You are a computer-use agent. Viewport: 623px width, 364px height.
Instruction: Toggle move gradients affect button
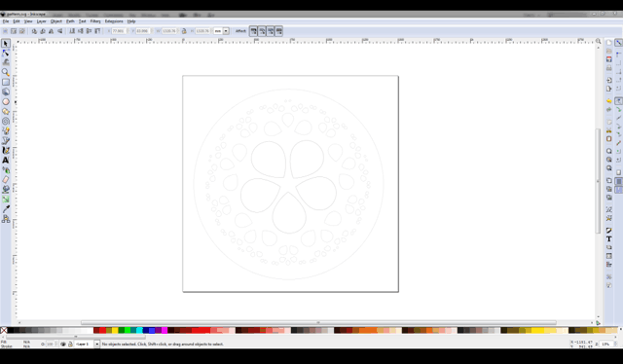[x=271, y=31]
